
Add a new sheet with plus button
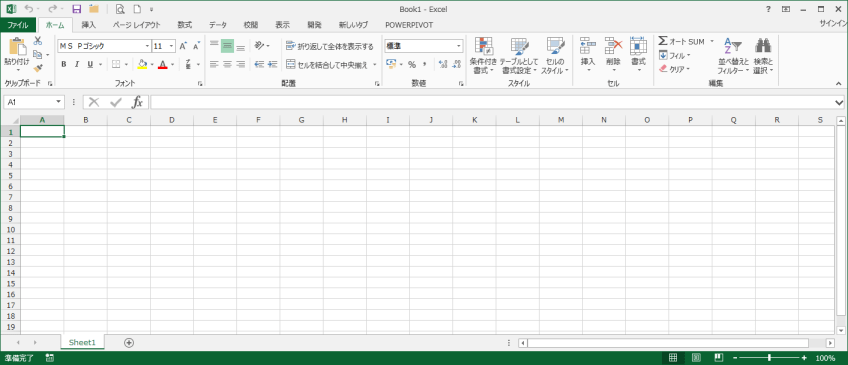coord(129,342)
